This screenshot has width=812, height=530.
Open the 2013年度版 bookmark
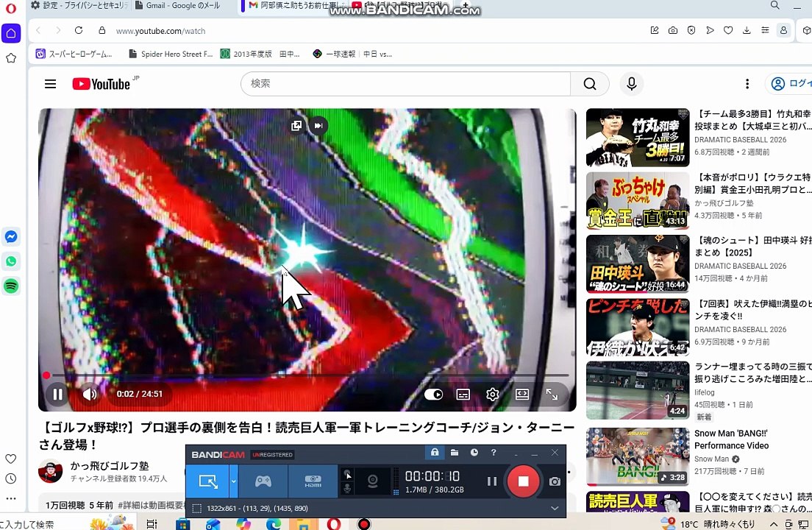(x=260, y=54)
